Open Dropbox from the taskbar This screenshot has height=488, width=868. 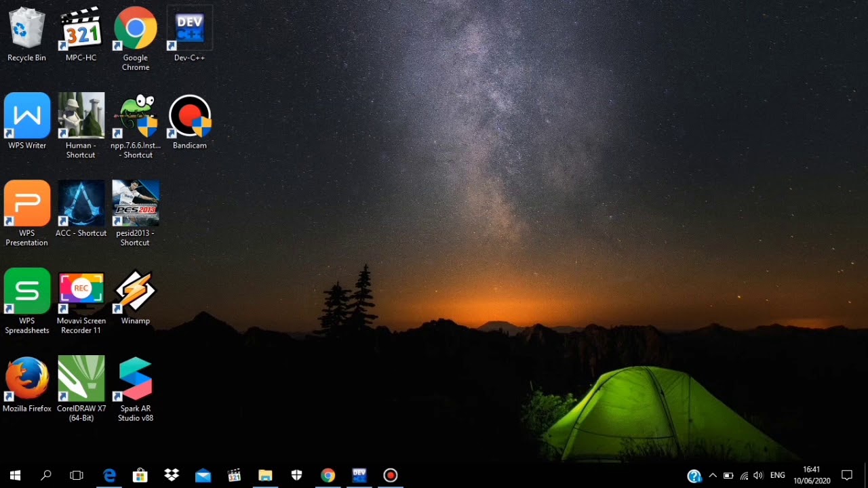pyautogui.click(x=172, y=475)
